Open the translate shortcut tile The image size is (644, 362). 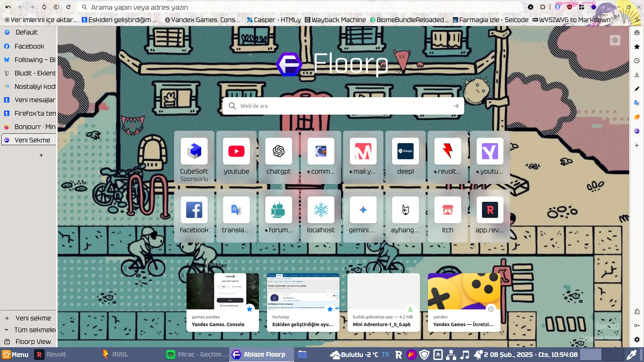coord(236,216)
